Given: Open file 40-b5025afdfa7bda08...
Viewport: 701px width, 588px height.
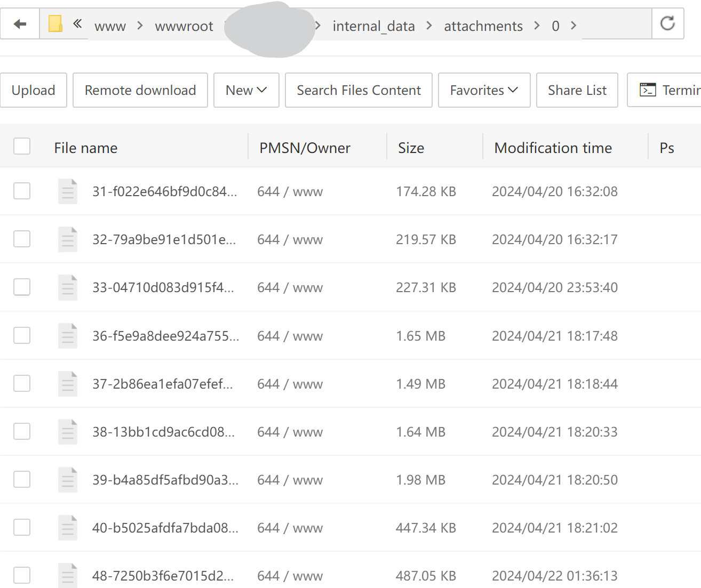Looking at the screenshot, I should [165, 528].
